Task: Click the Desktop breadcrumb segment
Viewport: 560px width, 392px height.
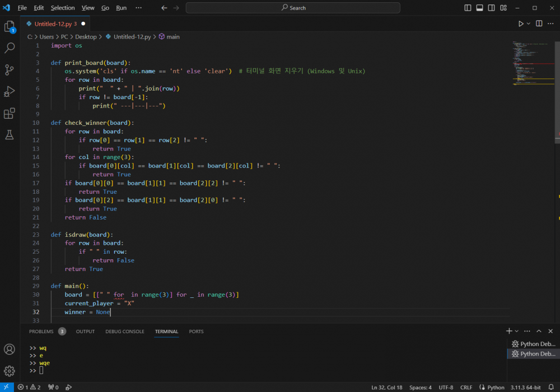Action: pyautogui.click(x=86, y=37)
